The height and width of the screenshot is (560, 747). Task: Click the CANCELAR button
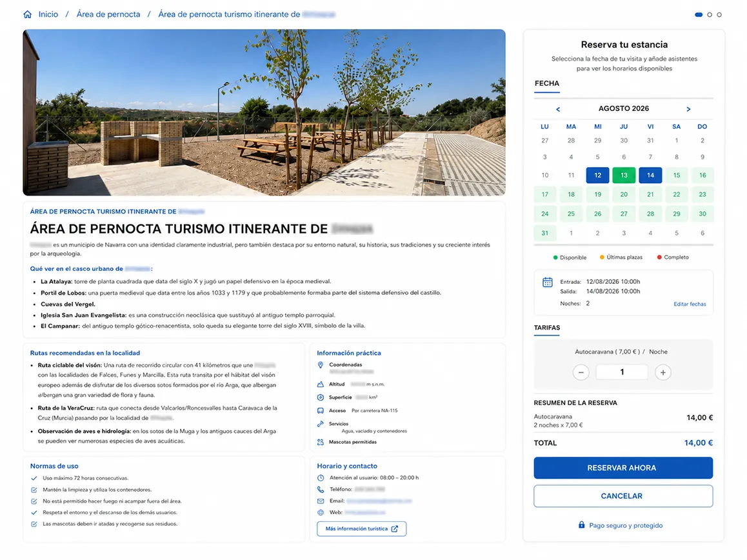tap(623, 496)
